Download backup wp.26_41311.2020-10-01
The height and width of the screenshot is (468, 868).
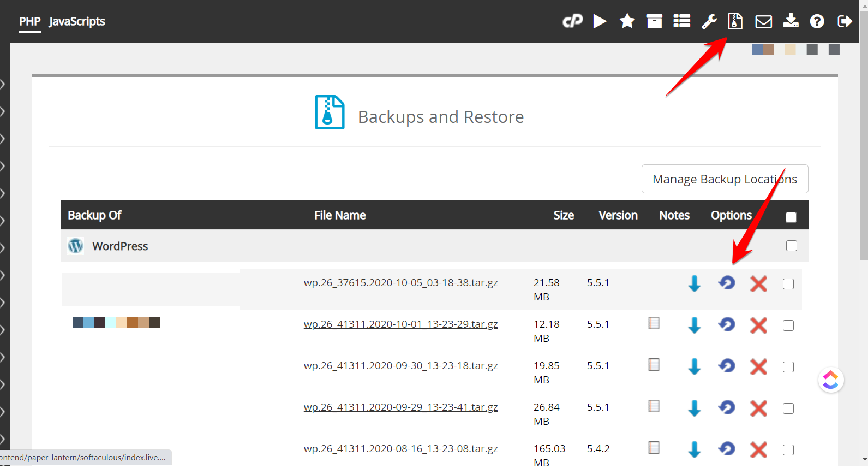(694, 325)
